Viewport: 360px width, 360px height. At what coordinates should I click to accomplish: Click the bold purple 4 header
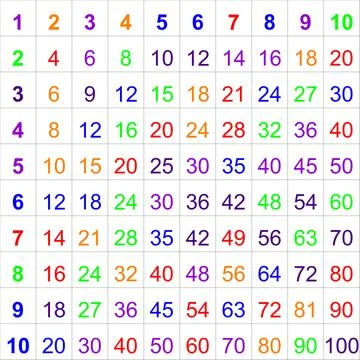click(x=18, y=130)
